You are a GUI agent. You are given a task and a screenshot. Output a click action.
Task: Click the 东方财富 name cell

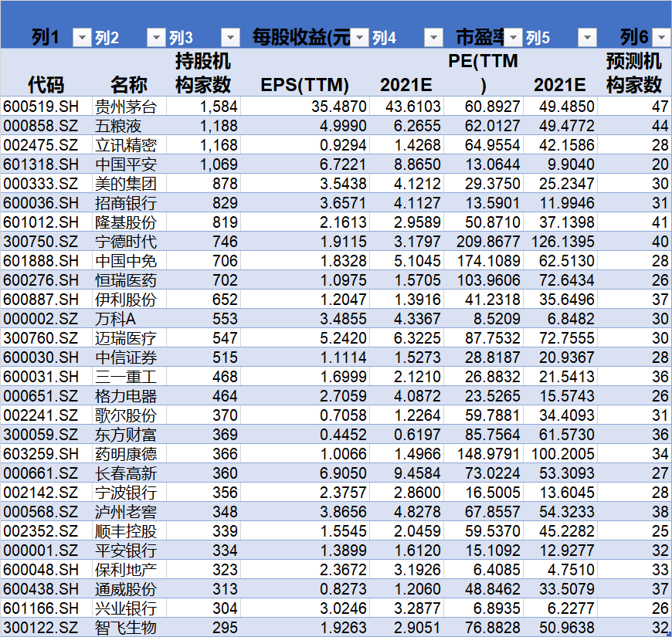pyautogui.click(x=129, y=435)
